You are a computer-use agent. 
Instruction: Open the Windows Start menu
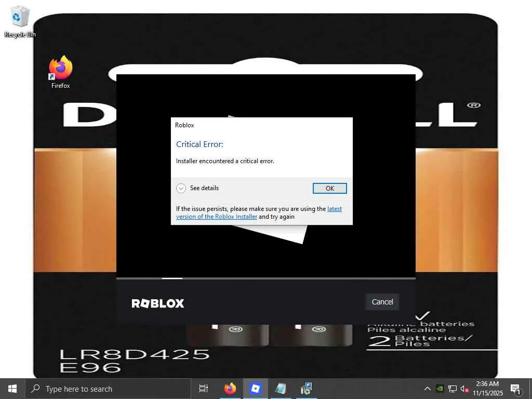(12, 389)
